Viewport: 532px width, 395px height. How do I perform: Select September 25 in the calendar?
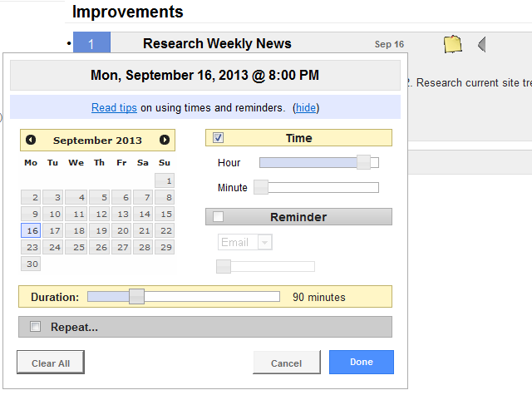click(x=76, y=247)
